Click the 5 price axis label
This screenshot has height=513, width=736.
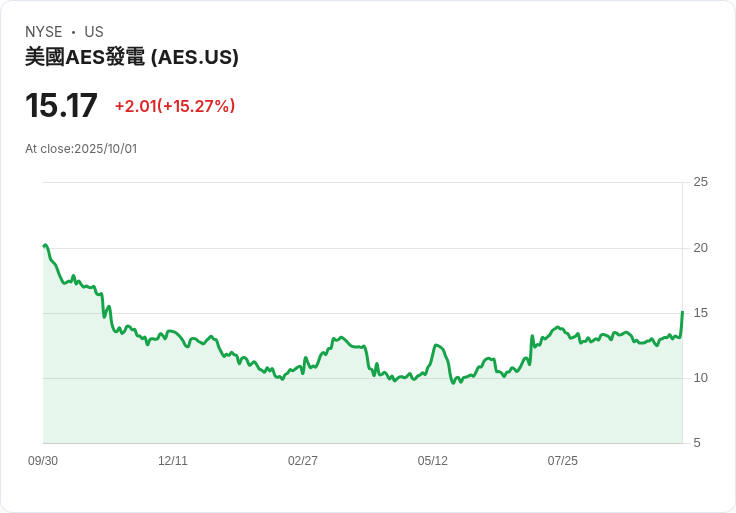pos(697,443)
